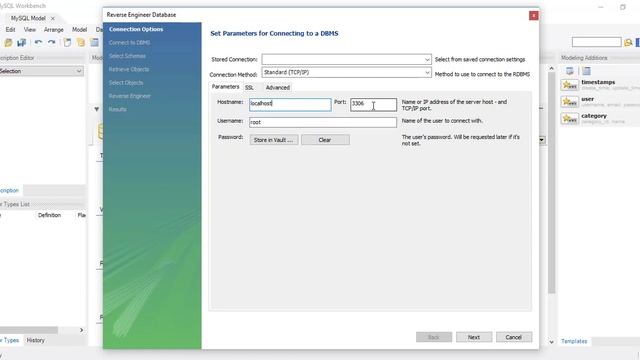Open the Model menu
Screen dimensions: 640x360
pyautogui.click(x=79, y=30)
